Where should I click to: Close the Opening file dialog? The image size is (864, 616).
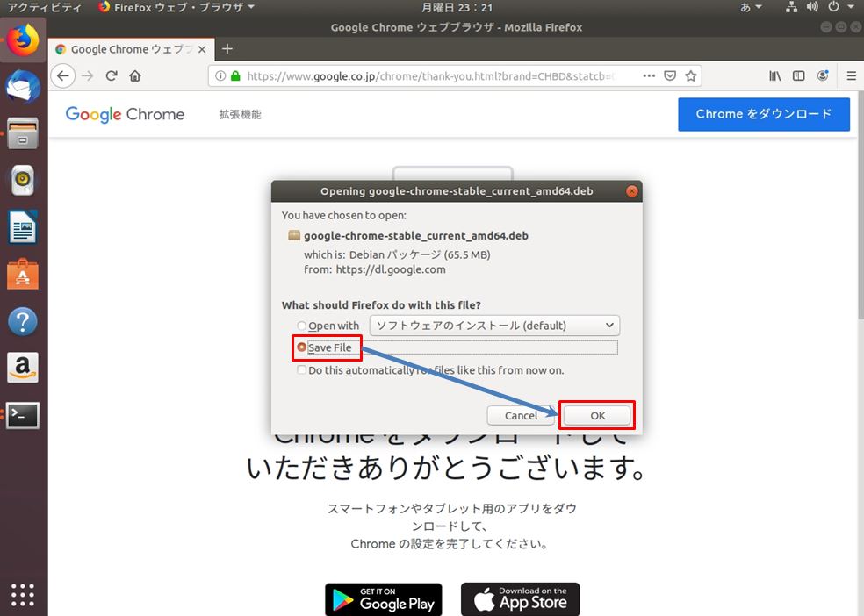click(632, 191)
